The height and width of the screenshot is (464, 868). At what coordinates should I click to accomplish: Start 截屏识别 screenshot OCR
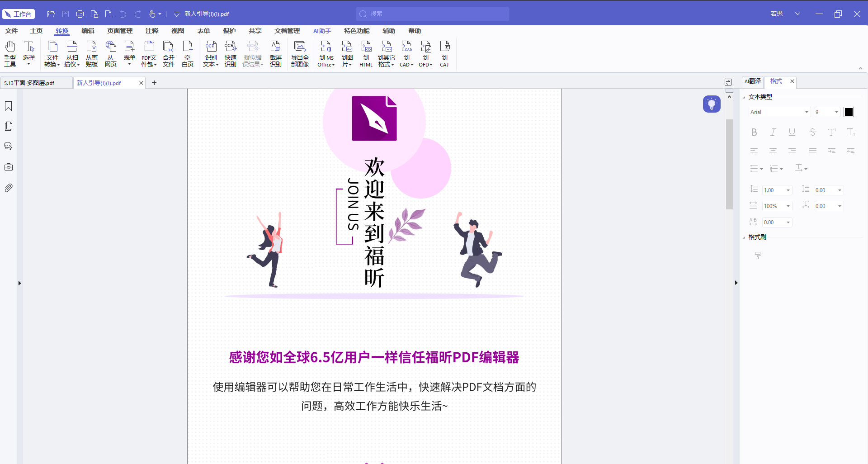coord(276,54)
